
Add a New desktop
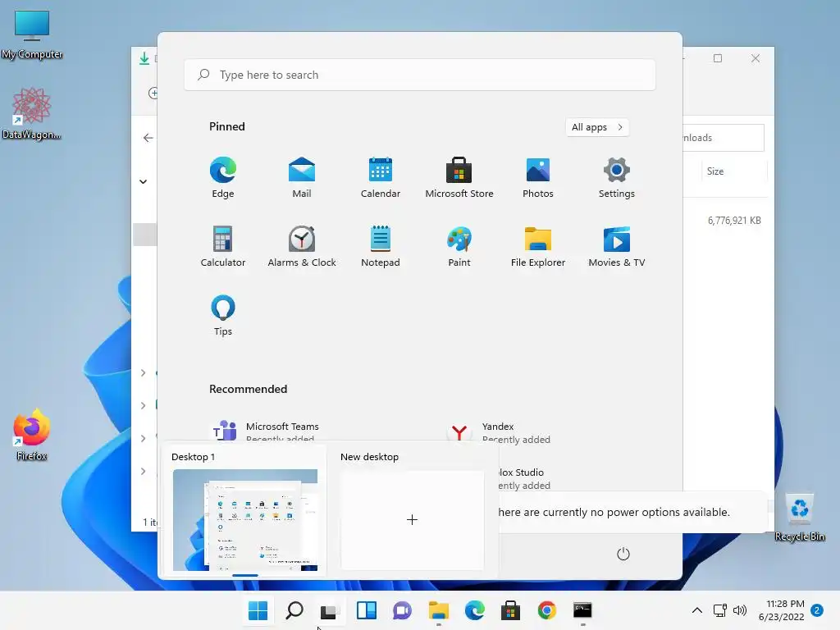[x=412, y=519]
